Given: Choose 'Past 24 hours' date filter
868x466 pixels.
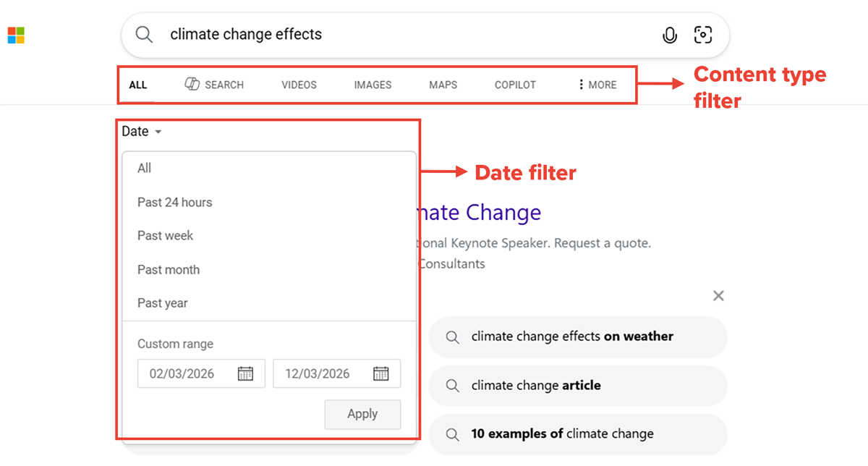Looking at the screenshot, I should pos(269,202).
